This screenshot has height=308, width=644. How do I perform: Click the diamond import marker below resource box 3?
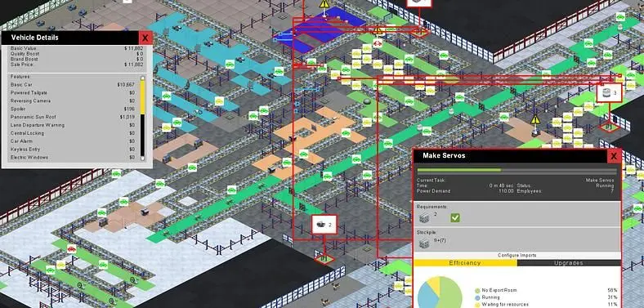[609, 127]
